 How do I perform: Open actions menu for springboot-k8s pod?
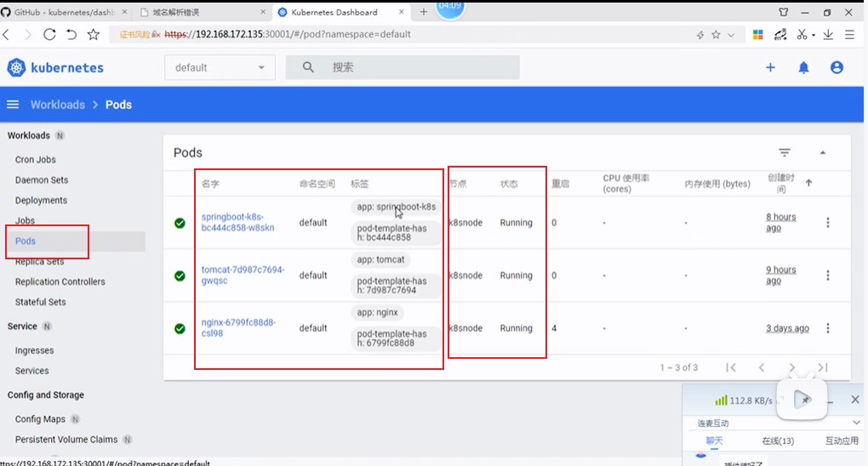point(828,223)
